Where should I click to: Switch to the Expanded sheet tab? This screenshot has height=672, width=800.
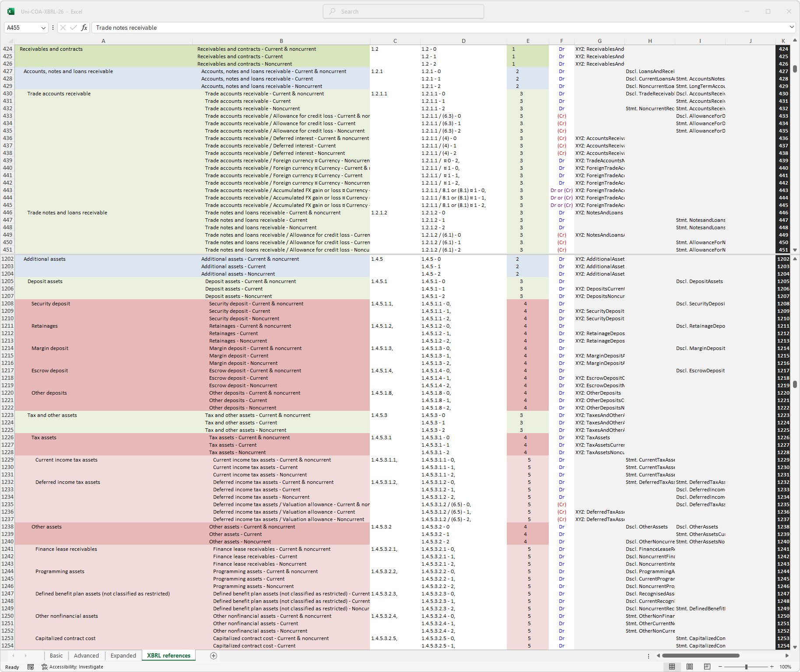point(123,655)
